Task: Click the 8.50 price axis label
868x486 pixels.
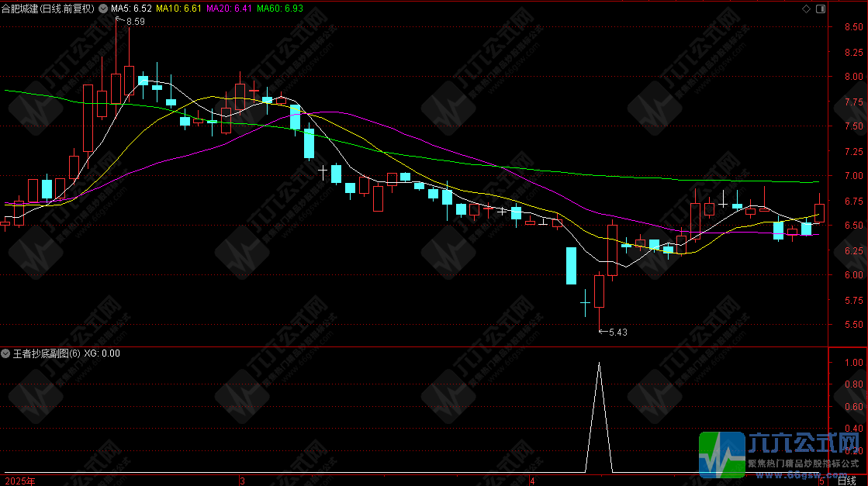Action: pyautogui.click(x=855, y=27)
